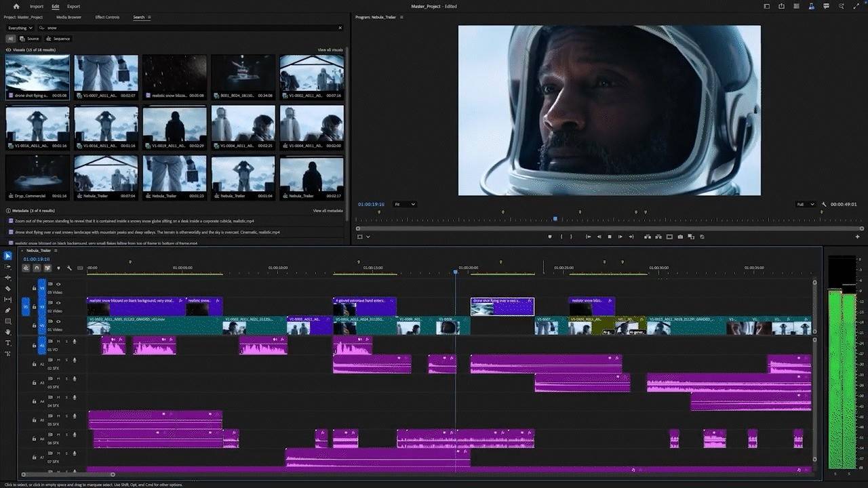Click the View all visuals link

click(x=330, y=50)
